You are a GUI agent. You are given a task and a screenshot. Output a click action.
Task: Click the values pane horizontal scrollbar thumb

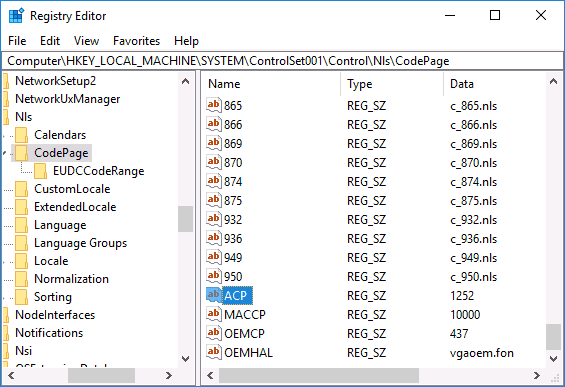[x=319, y=376]
